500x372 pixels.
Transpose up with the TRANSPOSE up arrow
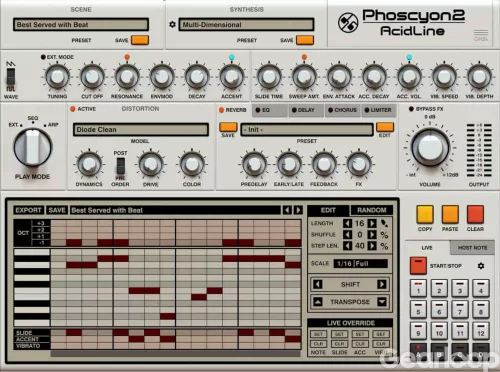[318, 302]
